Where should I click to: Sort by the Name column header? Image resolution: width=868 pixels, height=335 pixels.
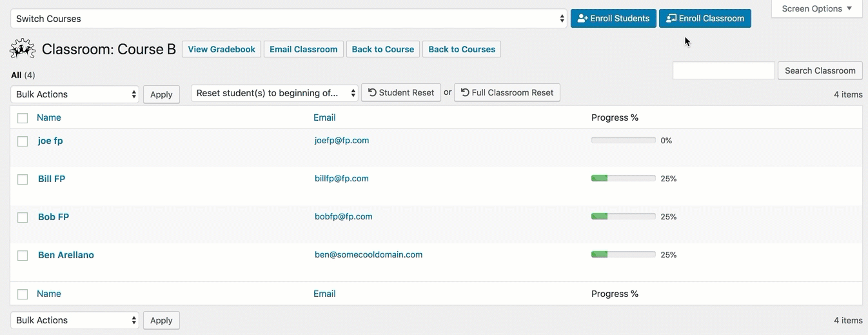[49, 117]
